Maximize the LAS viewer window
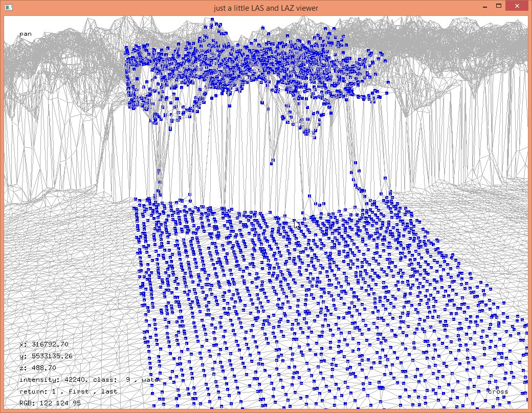The width and height of the screenshot is (532, 413). pyautogui.click(x=499, y=6)
